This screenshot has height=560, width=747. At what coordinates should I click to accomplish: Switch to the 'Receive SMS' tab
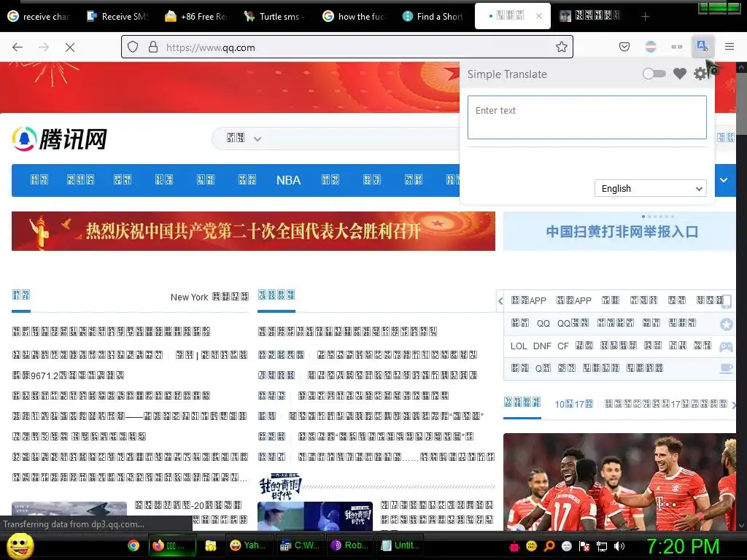117,17
